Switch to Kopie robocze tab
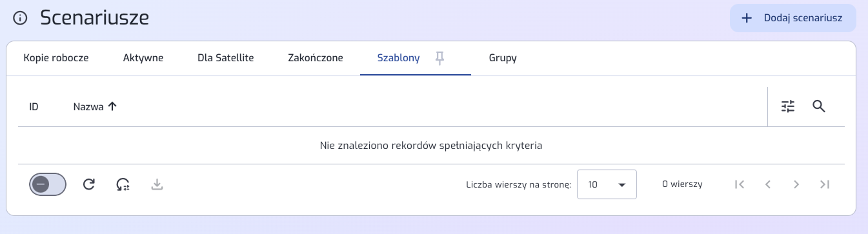The image size is (868, 234). coord(56,58)
